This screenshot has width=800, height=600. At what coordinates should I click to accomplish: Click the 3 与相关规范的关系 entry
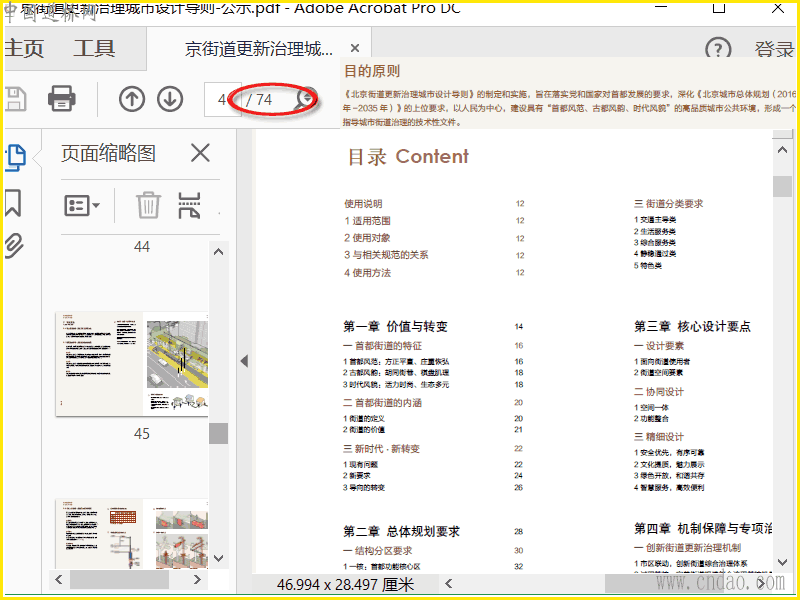click(x=386, y=255)
